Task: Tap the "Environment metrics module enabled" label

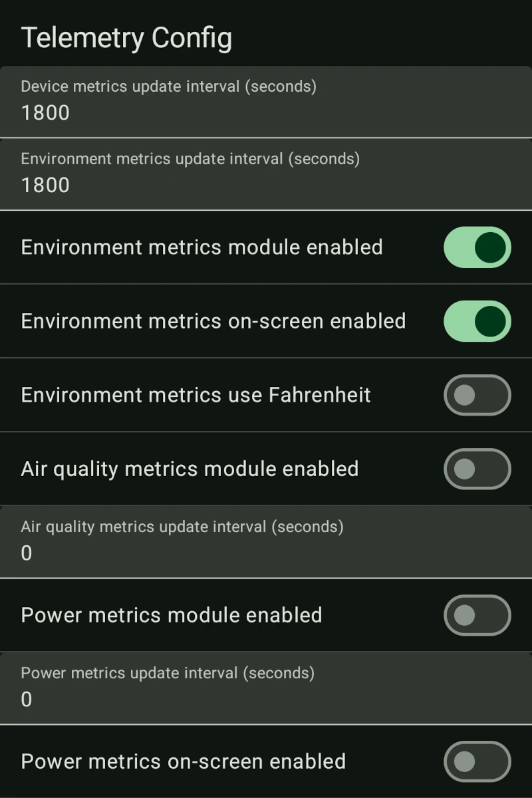Action: [x=201, y=247]
